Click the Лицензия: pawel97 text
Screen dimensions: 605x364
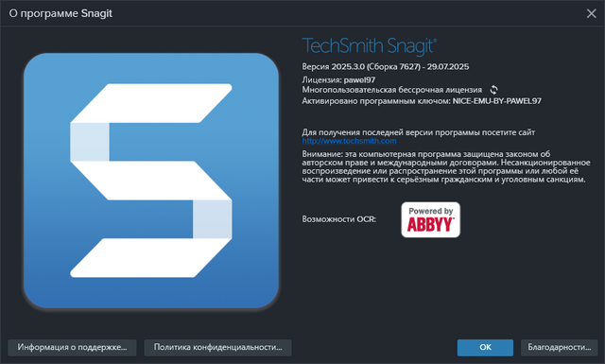(338, 80)
